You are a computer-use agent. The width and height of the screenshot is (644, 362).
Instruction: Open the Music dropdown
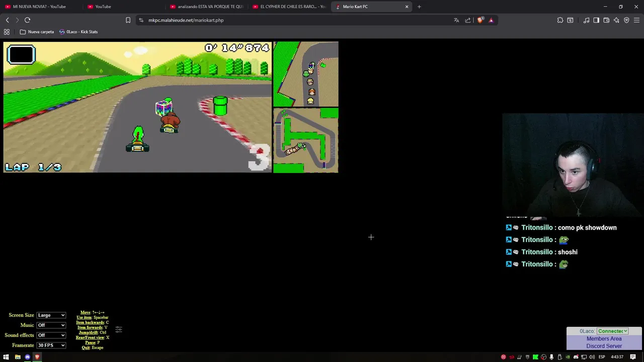(51, 325)
